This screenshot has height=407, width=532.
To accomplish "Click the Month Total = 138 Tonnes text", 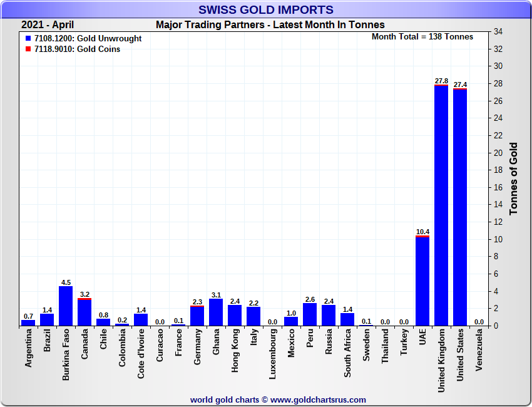I will (422, 37).
